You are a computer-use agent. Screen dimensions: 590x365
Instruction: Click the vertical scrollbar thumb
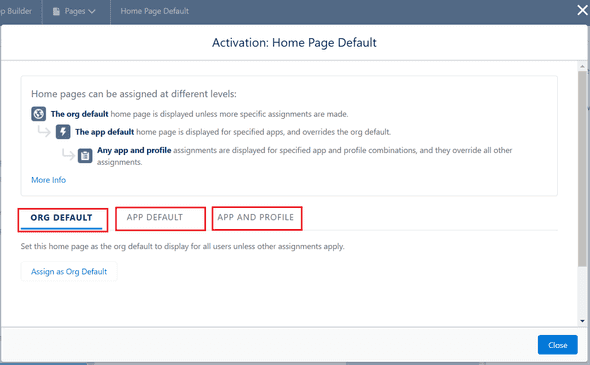582,169
